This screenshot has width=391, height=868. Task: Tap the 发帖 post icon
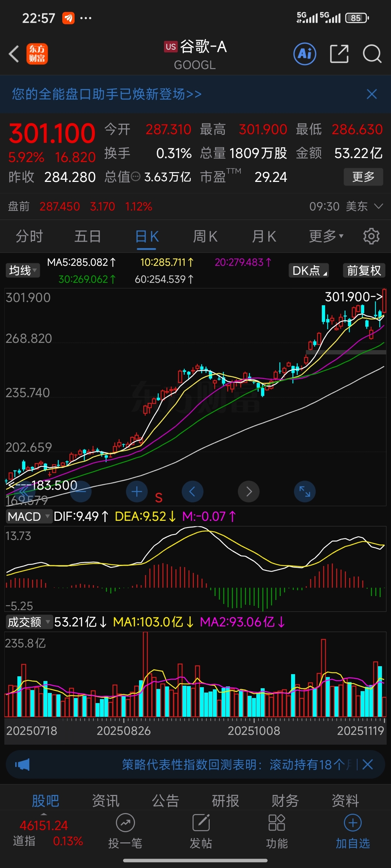click(x=201, y=831)
